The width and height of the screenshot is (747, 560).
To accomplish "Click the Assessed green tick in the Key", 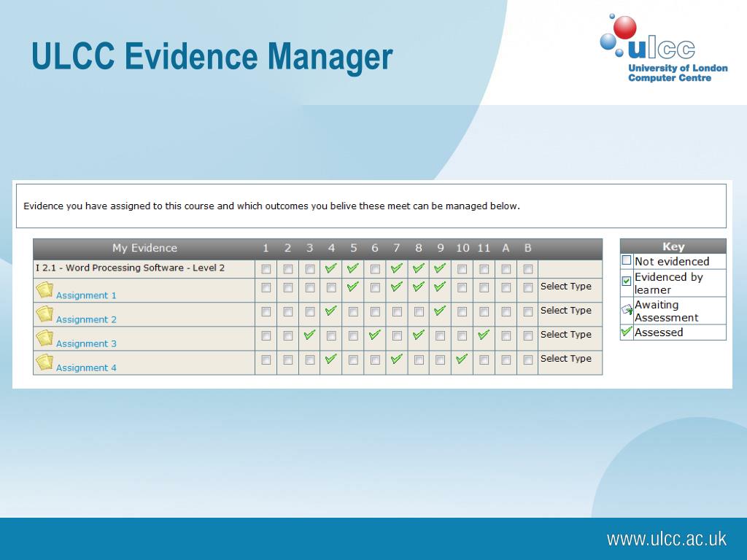I will pos(627,332).
